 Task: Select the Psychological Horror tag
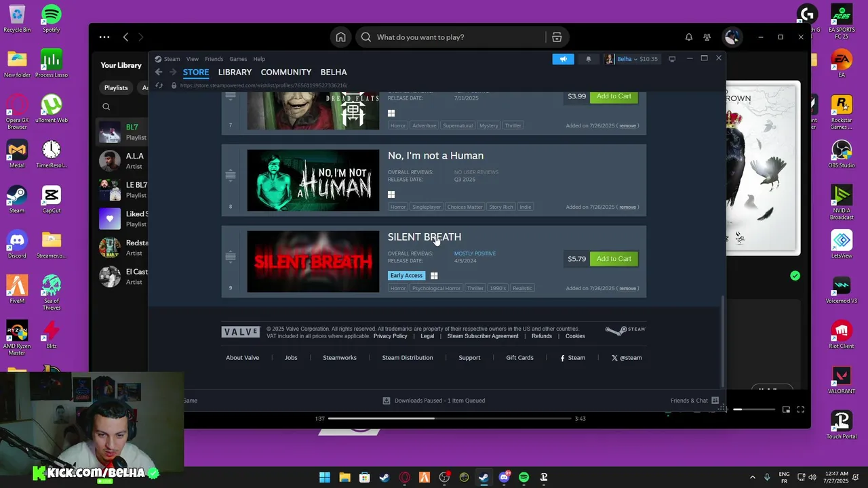(436, 288)
